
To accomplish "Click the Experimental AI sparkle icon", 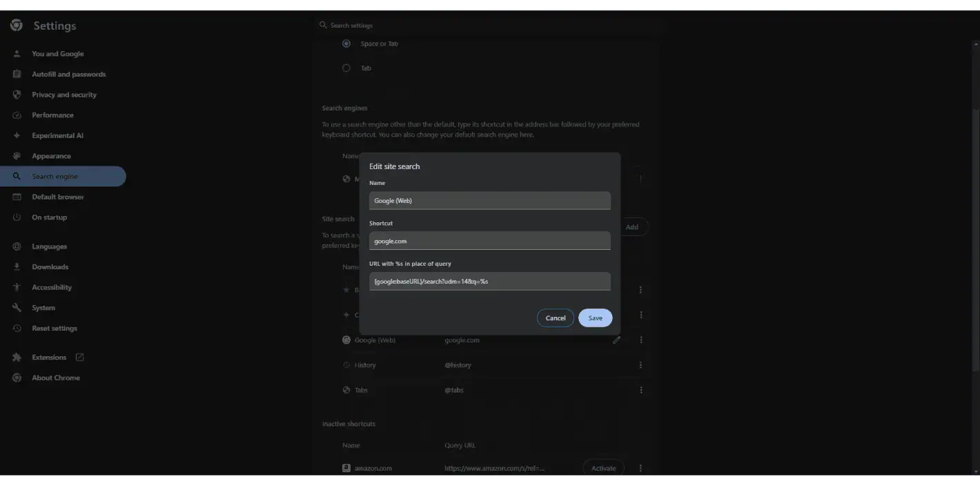I will pyautogui.click(x=17, y=136).
